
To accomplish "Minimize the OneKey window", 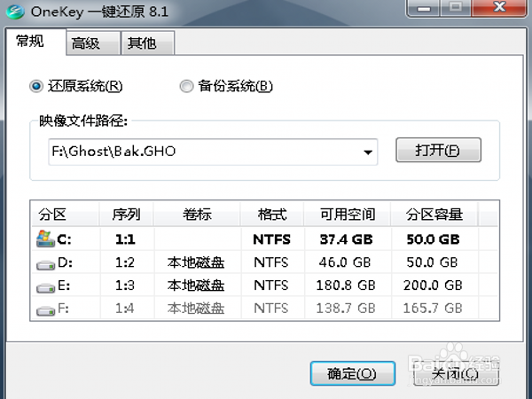I will click(424, 7).
